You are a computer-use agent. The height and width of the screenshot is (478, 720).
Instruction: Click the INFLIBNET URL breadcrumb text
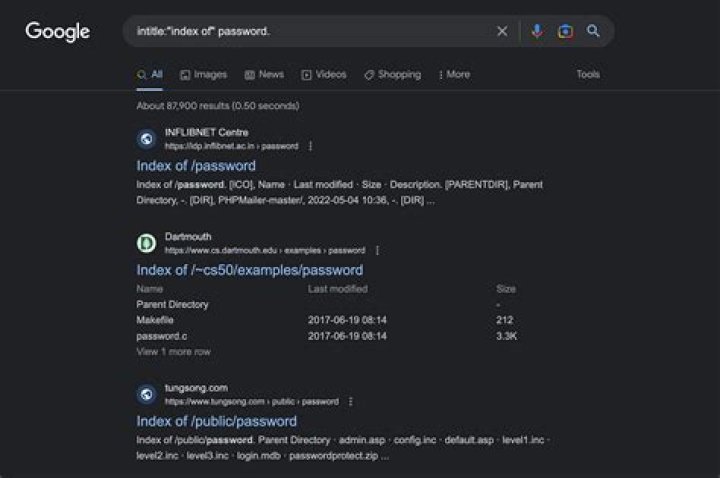(x=231, y=146)
